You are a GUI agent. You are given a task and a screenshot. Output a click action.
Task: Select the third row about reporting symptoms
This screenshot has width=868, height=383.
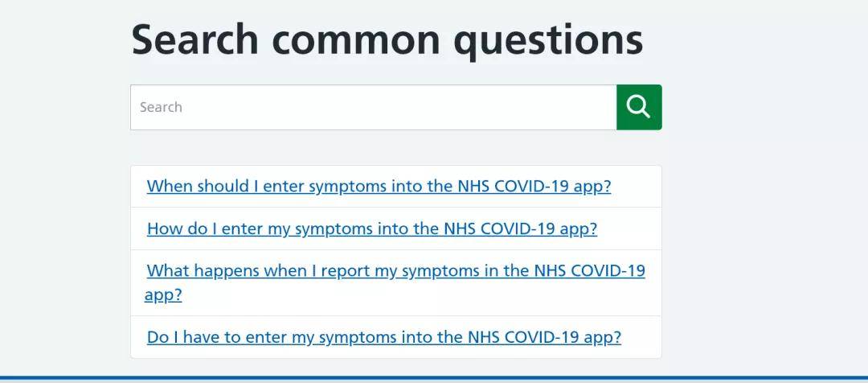[395, 282]
